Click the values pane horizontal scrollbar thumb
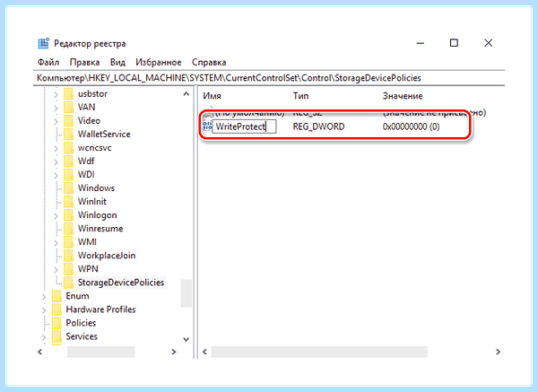Screen dimensions: 538x392 [x=319, y=352]
